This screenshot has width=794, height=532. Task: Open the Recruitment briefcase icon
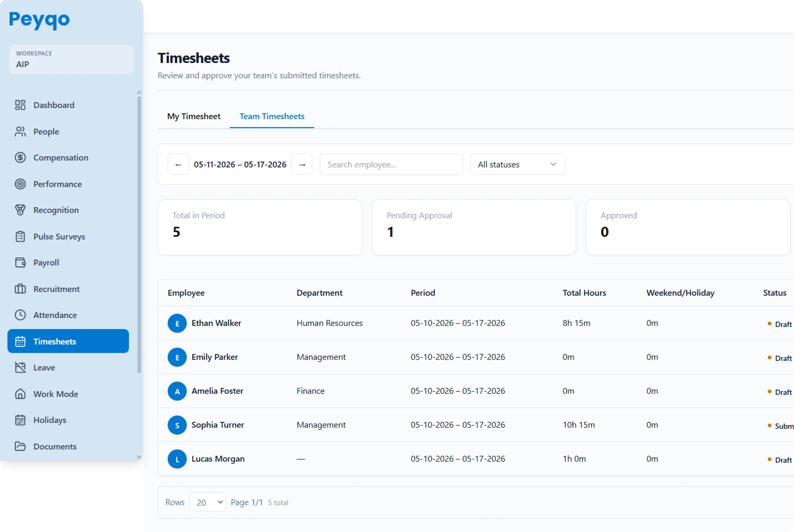[20, 289]
